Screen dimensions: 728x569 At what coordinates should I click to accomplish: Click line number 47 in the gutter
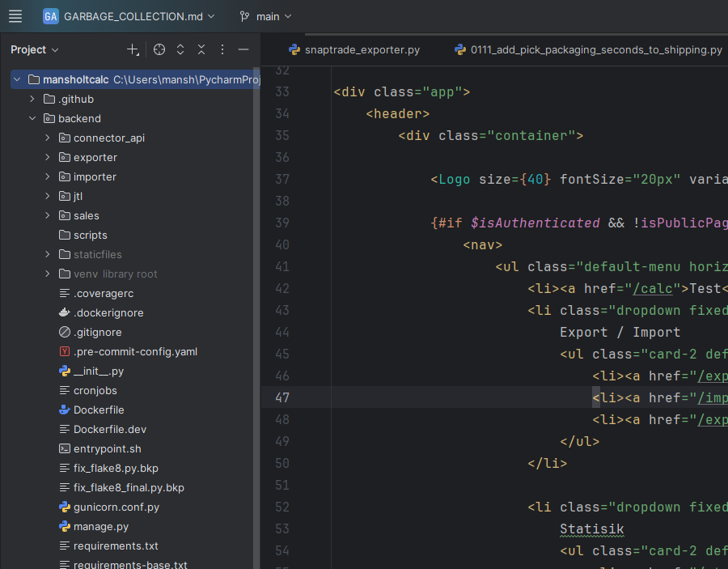coord(281,397)
